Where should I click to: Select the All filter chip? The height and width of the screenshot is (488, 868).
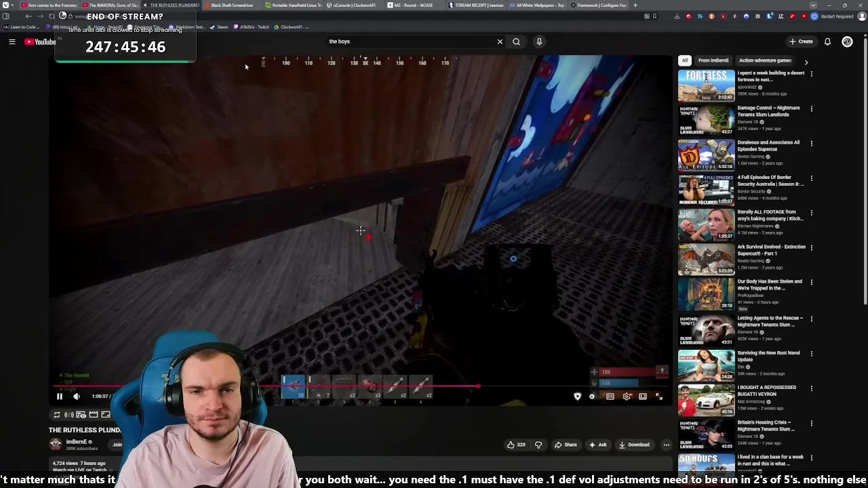tap(685, 60)
